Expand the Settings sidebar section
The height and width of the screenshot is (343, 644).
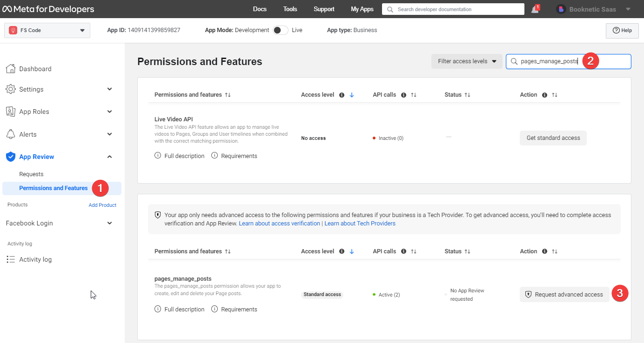tap(110, 89)
